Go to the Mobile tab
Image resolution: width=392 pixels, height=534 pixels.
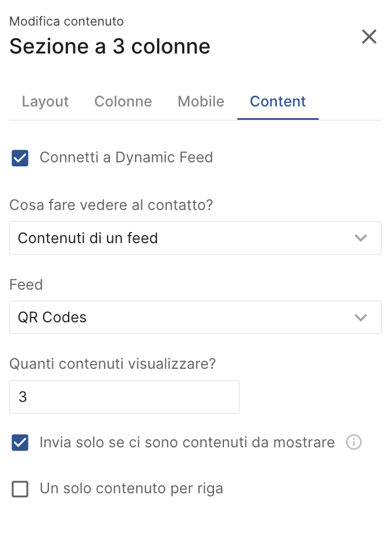coord(201,102)
